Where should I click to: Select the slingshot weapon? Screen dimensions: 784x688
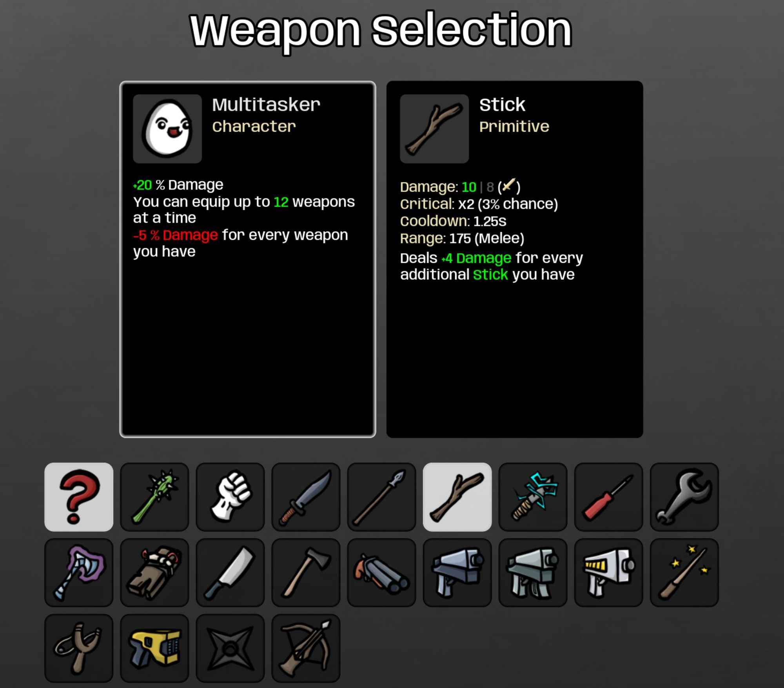click(x=79, y=648)
